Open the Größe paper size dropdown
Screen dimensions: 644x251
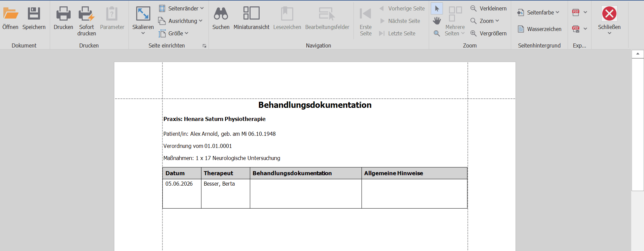pyautogui.click(x=174, y=33)
